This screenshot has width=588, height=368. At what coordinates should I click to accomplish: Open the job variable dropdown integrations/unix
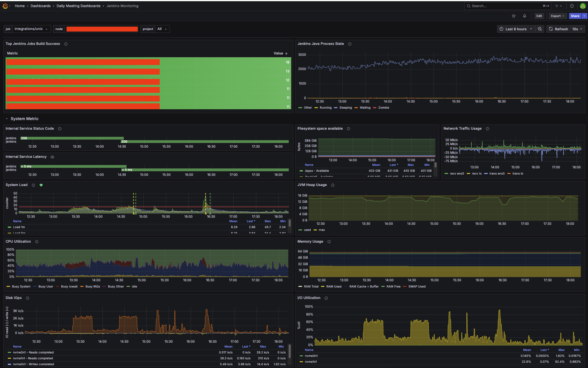point(31,29)
